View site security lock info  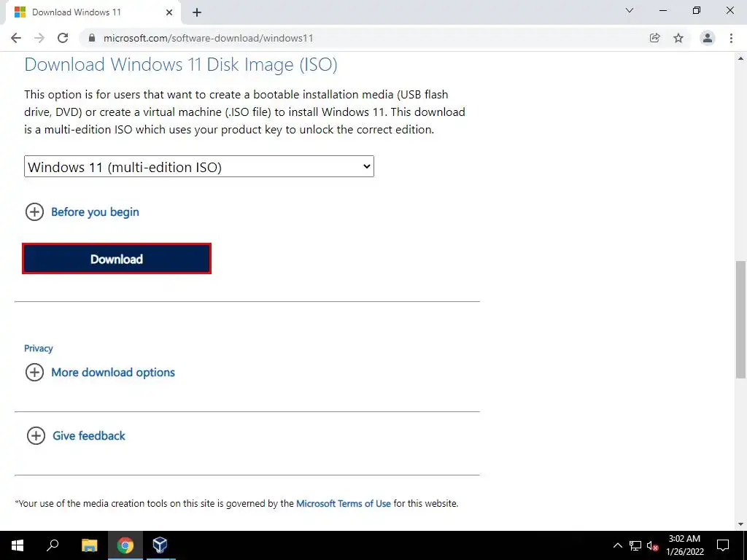coord(92,38)
